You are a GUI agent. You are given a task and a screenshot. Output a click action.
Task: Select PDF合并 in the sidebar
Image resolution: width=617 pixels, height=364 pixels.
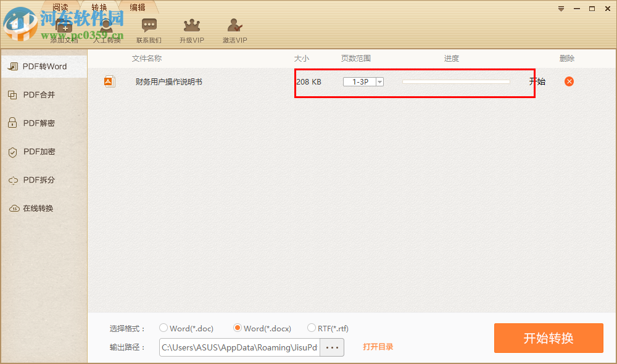(37, 94)
